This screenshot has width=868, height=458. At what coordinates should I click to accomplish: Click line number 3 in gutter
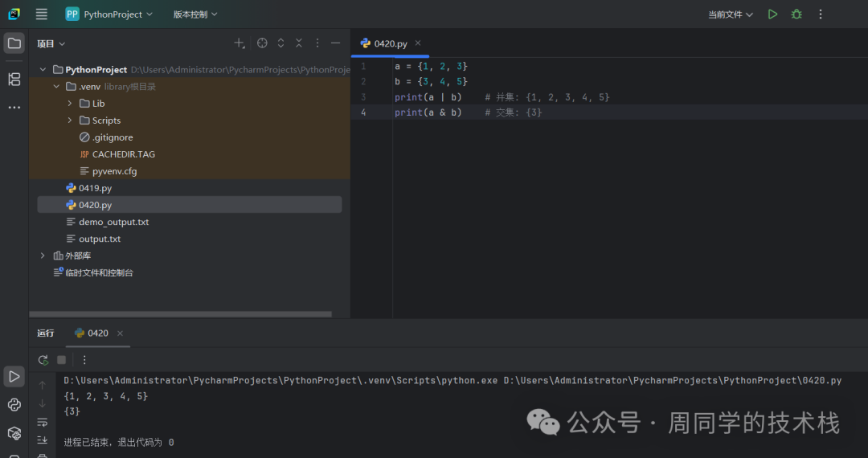pos(363,97)
